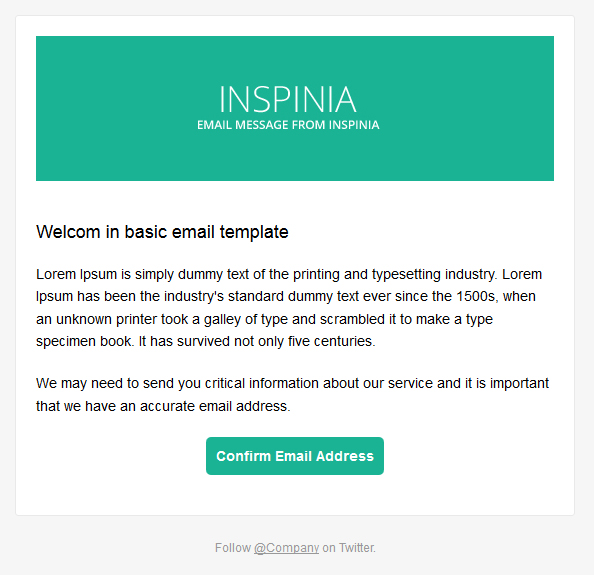Click 'Lorem Ipsum' at paragraph start
Screen dimensions: 594x575
pos(77,274)
